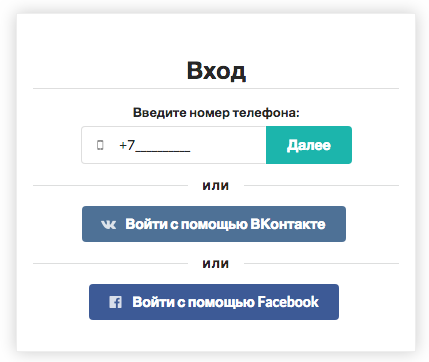This screenshot has width=429, height=362.
Task: Click the Введите номер телефона label
Action: [216, 113]
